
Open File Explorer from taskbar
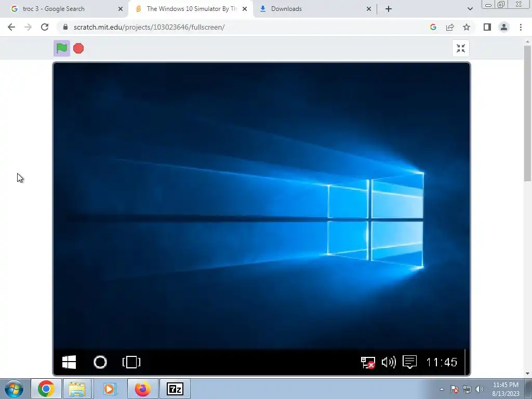click(x=77, y=389)
